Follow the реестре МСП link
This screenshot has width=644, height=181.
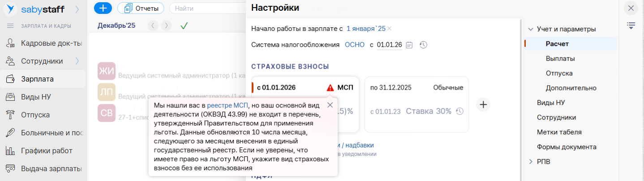tap(228, 105)
